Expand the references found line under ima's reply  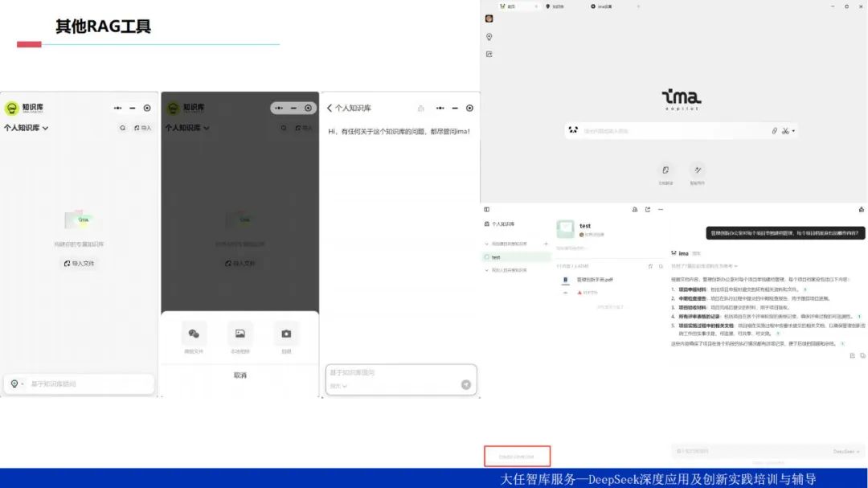[x=704, y=266]
